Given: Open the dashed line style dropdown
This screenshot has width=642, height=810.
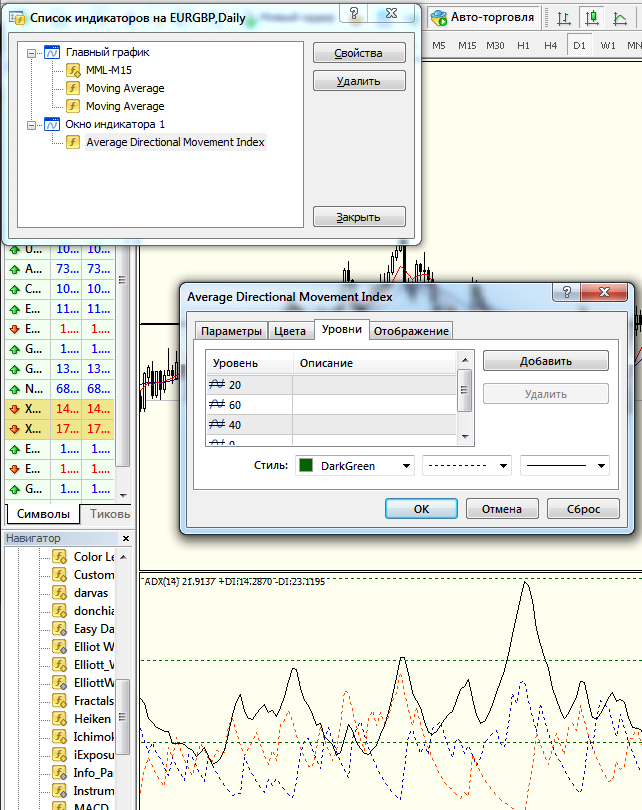Looking at the screenshot, I should click(467, 466).
